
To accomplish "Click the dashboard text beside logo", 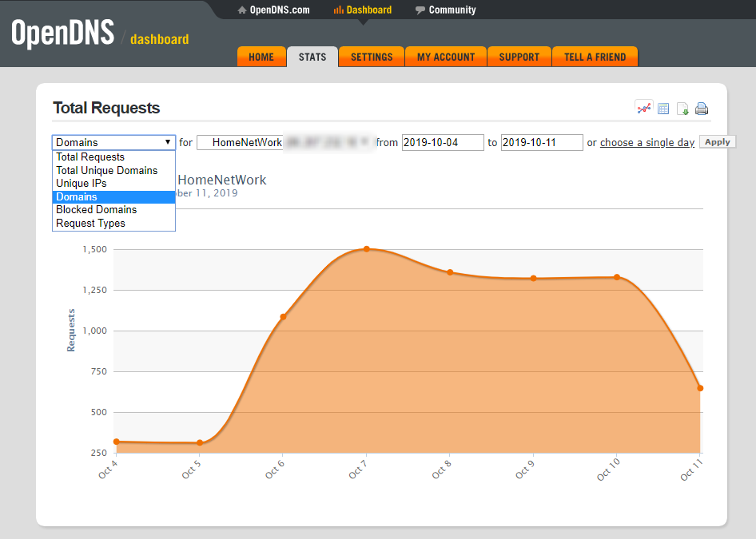I will (x=160, y=39).
